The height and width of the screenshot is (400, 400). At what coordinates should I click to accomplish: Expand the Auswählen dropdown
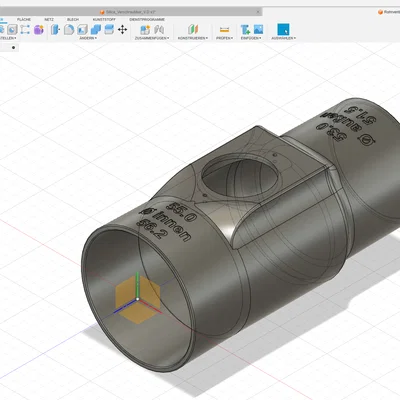click(x=283, y=38)
